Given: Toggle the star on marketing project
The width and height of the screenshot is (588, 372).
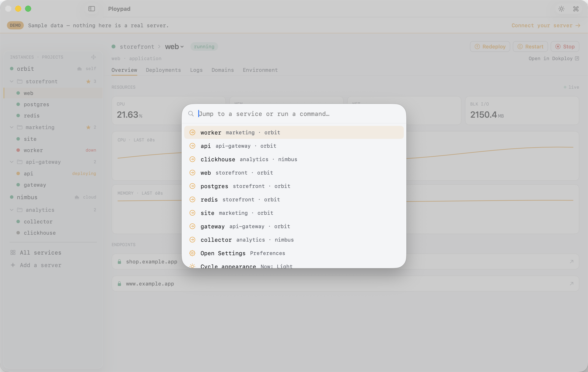Looking at the screenshot, I should click(x=88, y=127).
